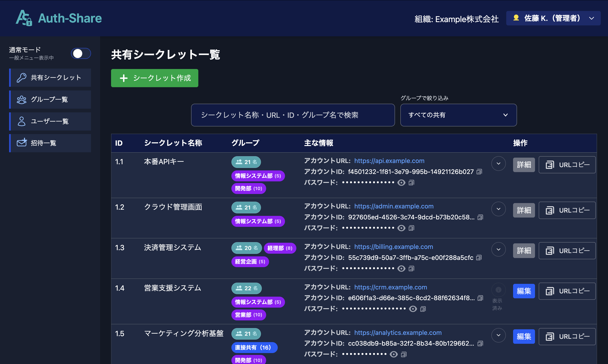Copy the アカウントID of 決済管理システム
608x364 pixels.
(x=479, y=258)
